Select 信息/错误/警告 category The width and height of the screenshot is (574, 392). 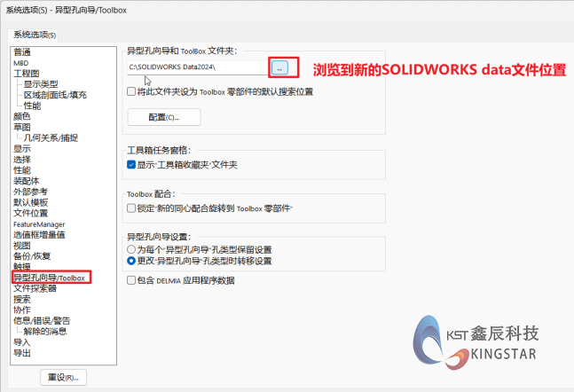(42, 321)
